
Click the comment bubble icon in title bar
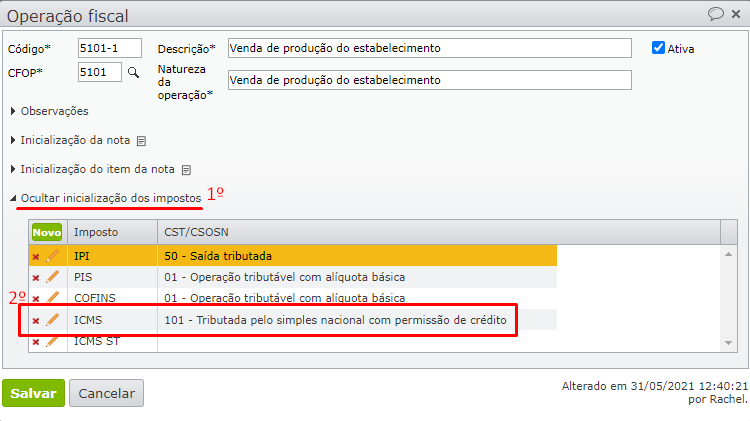[x=716, y=14]
